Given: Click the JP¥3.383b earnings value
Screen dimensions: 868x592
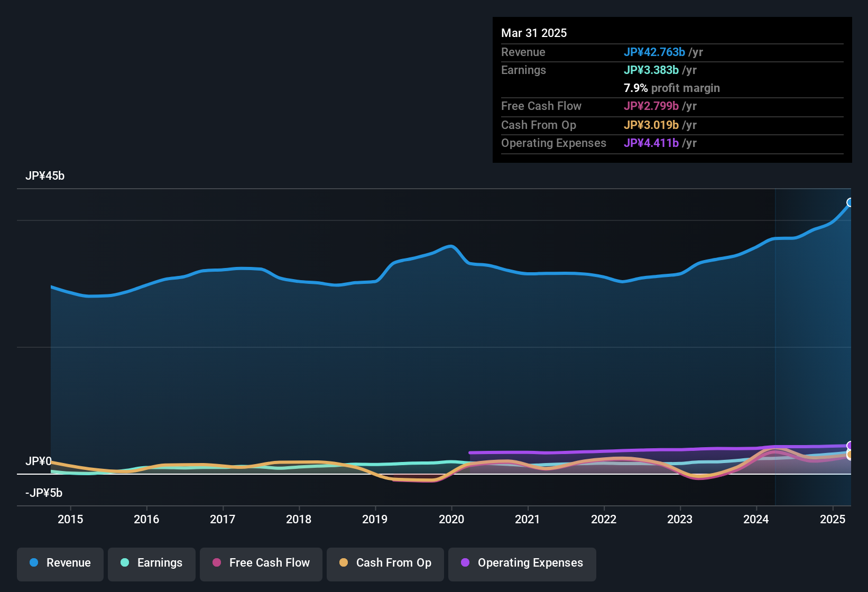Looking at the screenshot, I should (651, 70).
